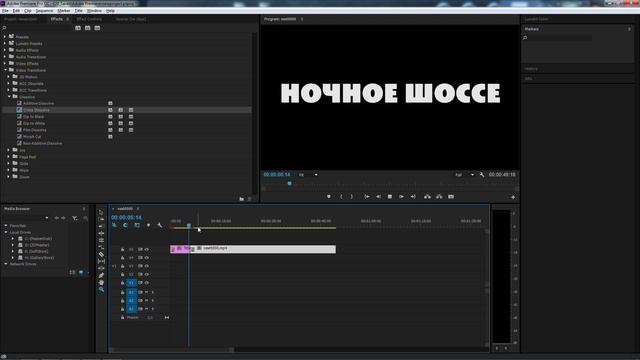Click the Lift button
This screenshot has width=640, height=360.
(427, 197)
